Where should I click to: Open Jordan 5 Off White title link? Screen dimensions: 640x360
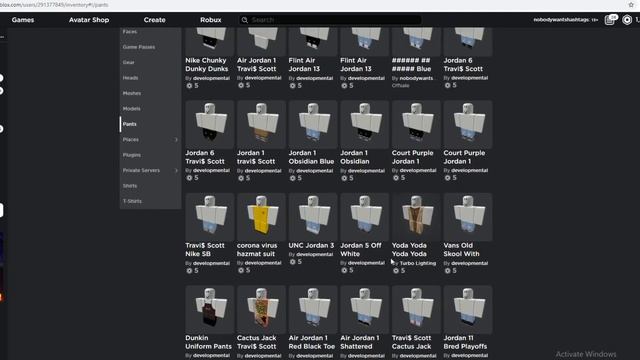(361, 249)
